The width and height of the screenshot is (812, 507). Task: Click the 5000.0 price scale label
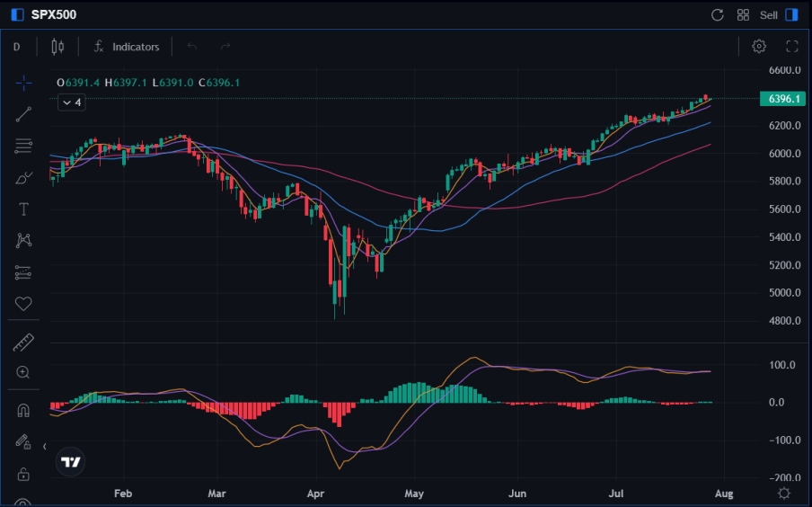pos(784,293)
